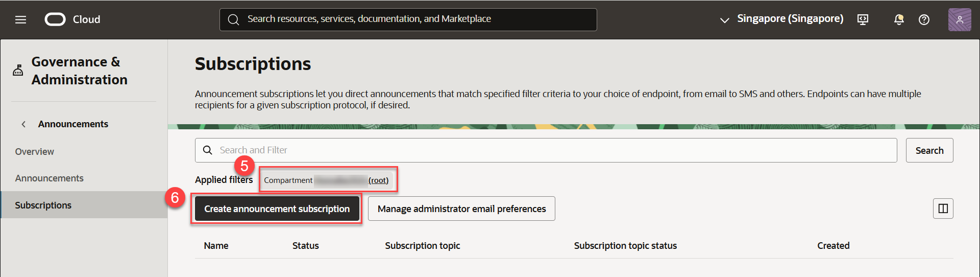The height and width of the screenshot is (277, 980).
Task: Click the Oracle Cloud logo
Action: coord(55,19)
